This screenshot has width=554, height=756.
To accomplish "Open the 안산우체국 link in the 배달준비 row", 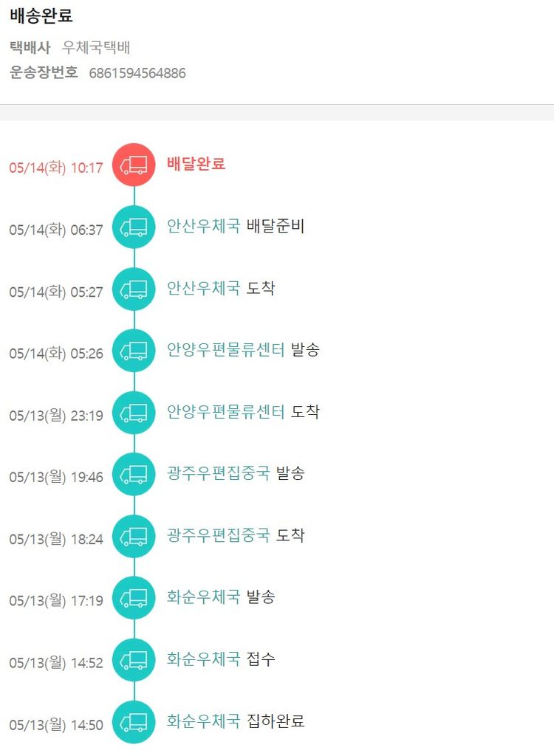I will [203, 227].
